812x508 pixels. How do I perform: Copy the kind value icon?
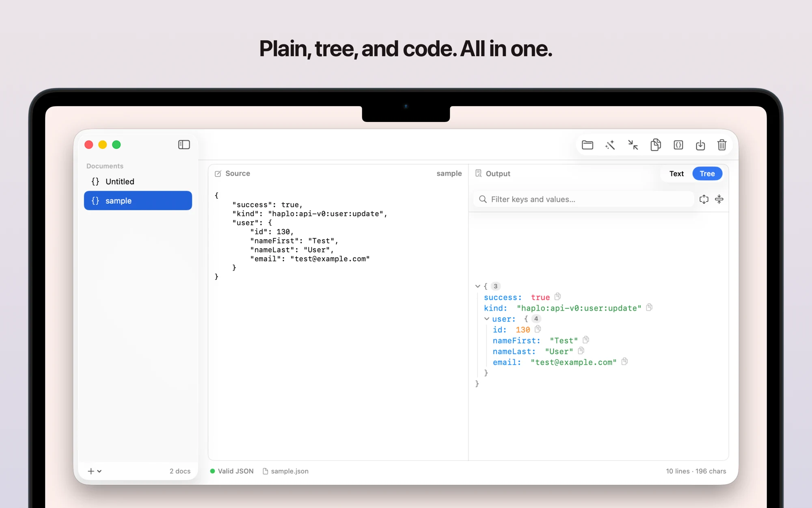tap(649, 307)
